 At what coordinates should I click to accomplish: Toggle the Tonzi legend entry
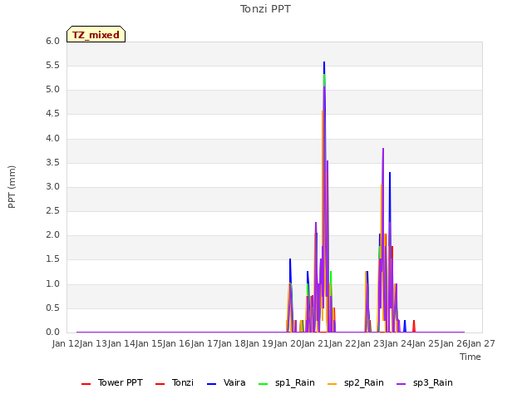(x=175, y=382)
